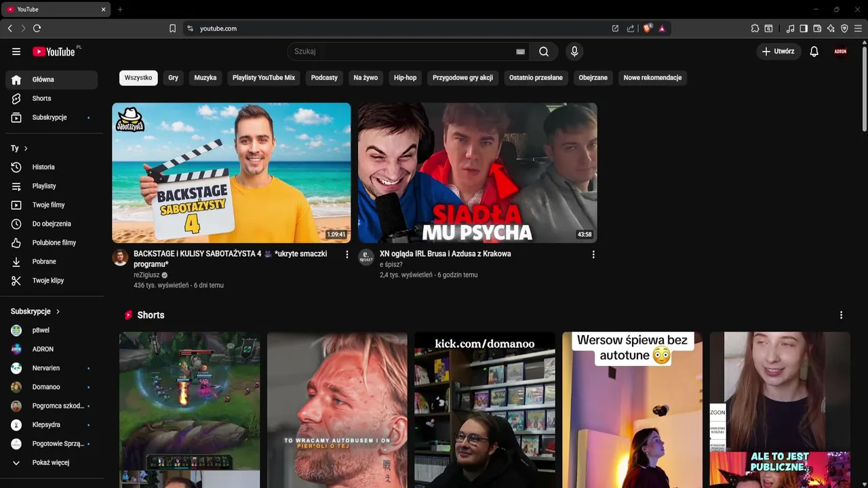Viewport: 868px width, 488px height.
Task: Open notifications bell
Action: click(x=814, y=52)
